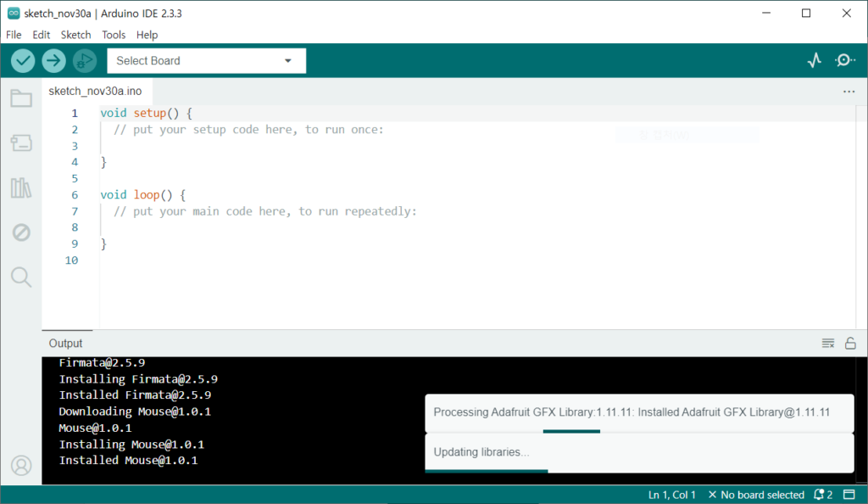Click 'Installing Firmata@2.5.9' output line

[x=138, y=379]
